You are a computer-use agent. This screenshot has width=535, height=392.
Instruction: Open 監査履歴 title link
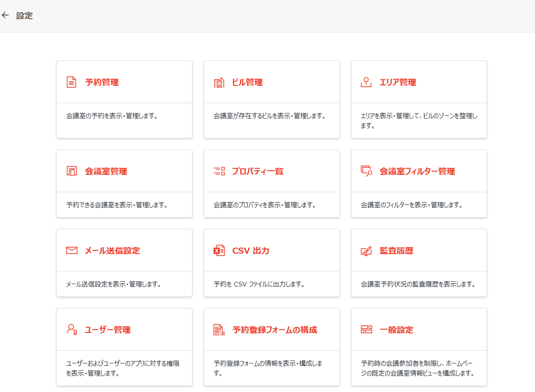point(397,250)
